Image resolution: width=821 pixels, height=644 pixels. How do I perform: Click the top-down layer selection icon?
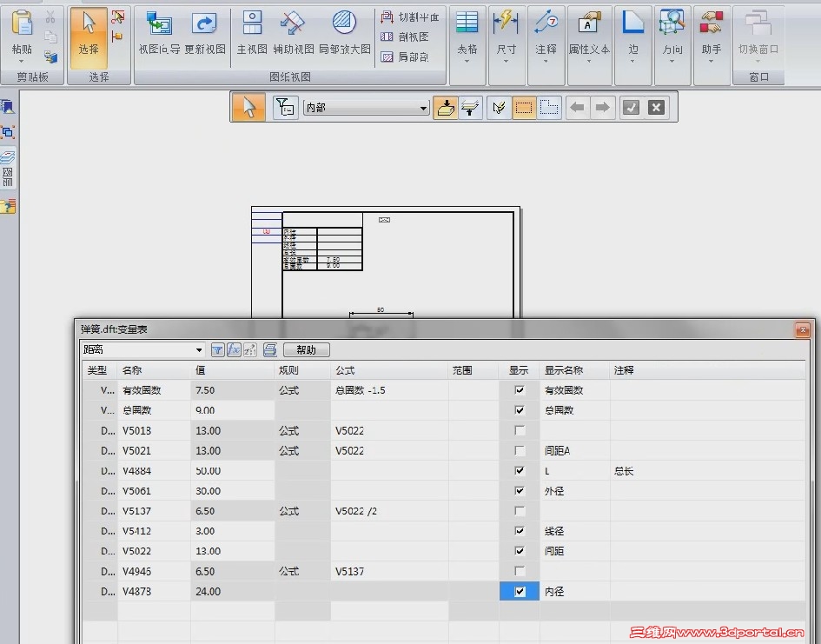[x=470, y=108]
